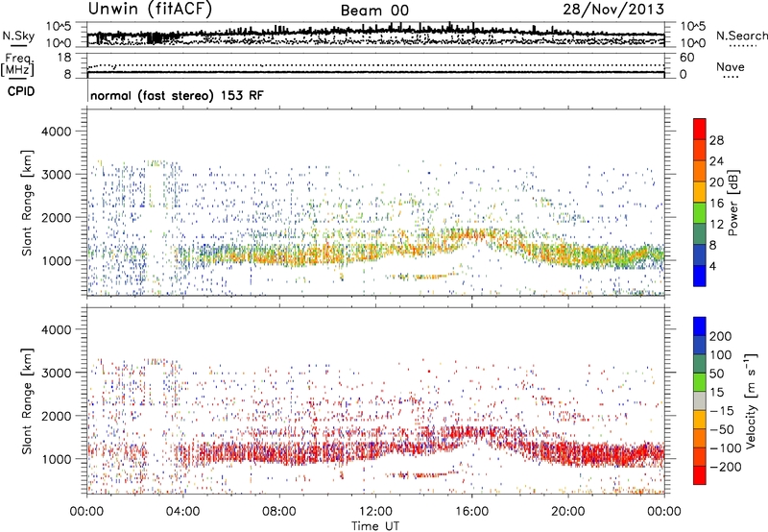Viewport: 768px width, 532px height.
Task: Click the '16' tick on power colorbar
Action: pos(716,204)
